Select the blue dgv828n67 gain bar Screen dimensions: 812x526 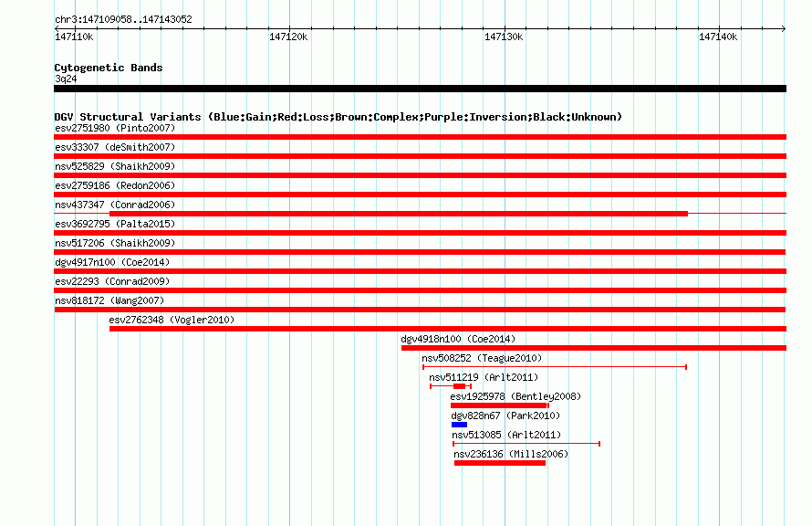(x=459, y=425)
